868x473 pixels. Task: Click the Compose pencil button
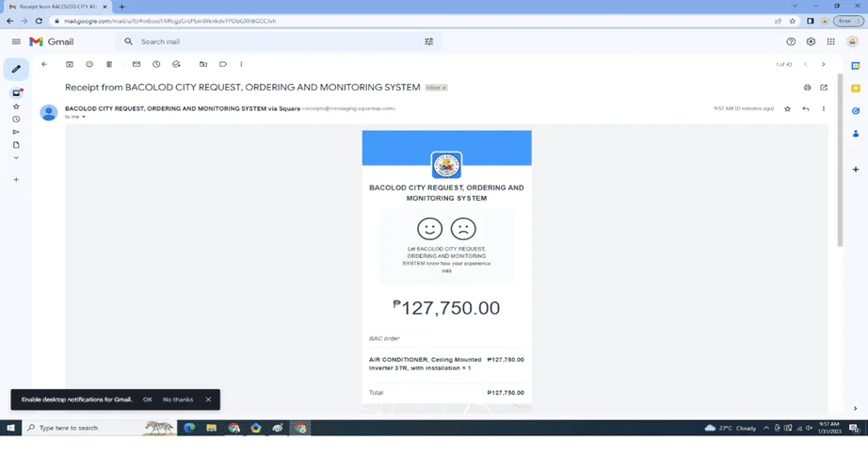point(16,69)
